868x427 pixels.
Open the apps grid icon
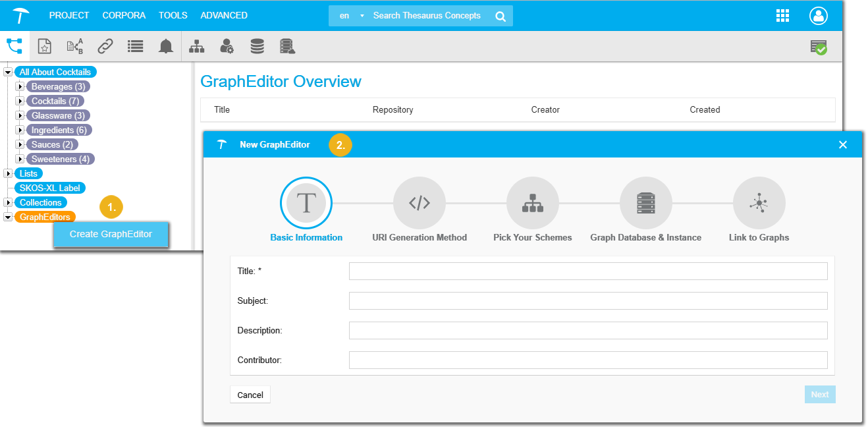point(782,16)
